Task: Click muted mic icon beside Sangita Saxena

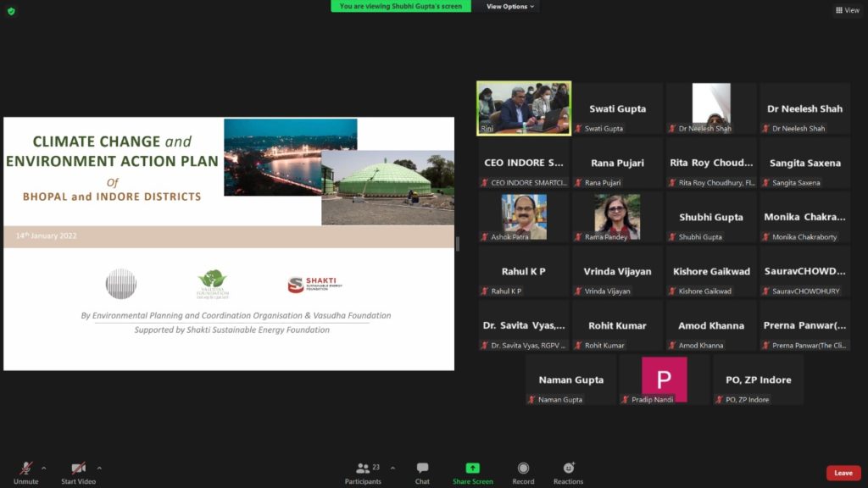Action: pyautogui.click(x=766, y=183)
